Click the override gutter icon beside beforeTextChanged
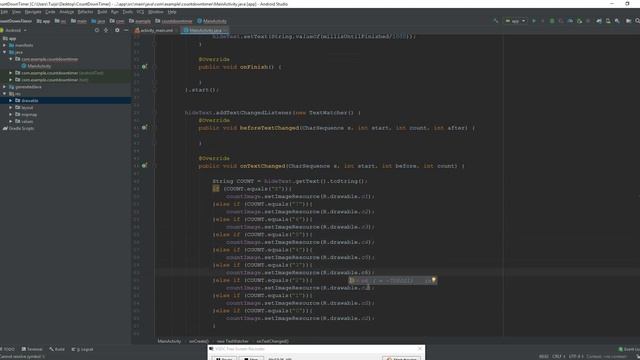This screenshot has height=360, width=640. [144, 128]
